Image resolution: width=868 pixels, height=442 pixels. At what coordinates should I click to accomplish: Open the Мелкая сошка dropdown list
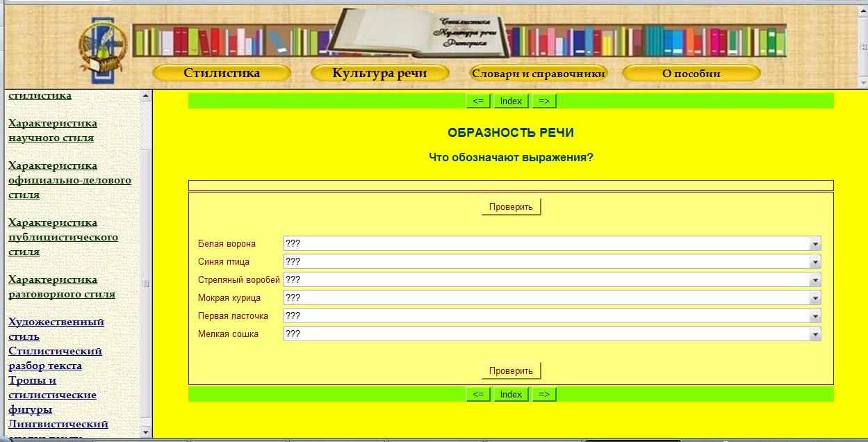point(552,334)
